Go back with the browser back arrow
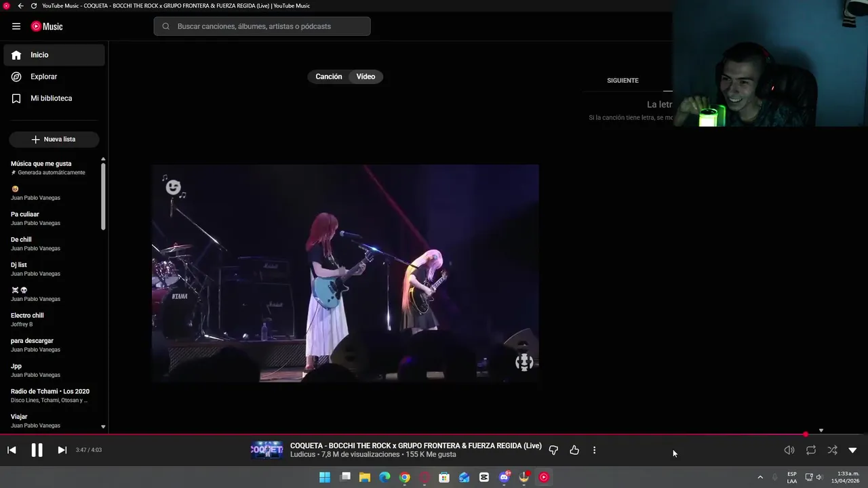The height and width of the screenshot is (488, 868). 20,5
